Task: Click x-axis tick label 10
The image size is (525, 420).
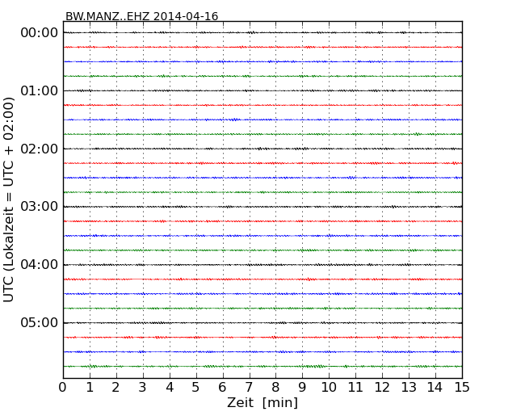Action: pos(329,387)
